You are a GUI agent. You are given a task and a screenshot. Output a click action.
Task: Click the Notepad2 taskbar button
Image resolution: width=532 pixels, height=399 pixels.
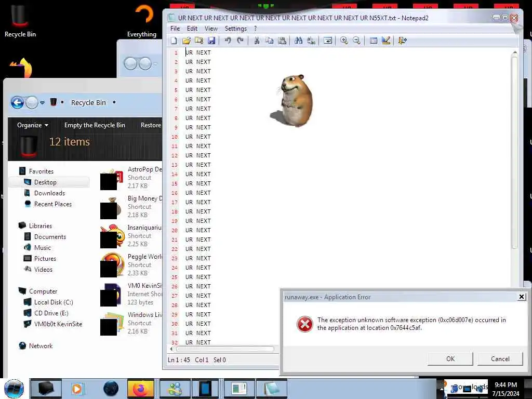271,389
